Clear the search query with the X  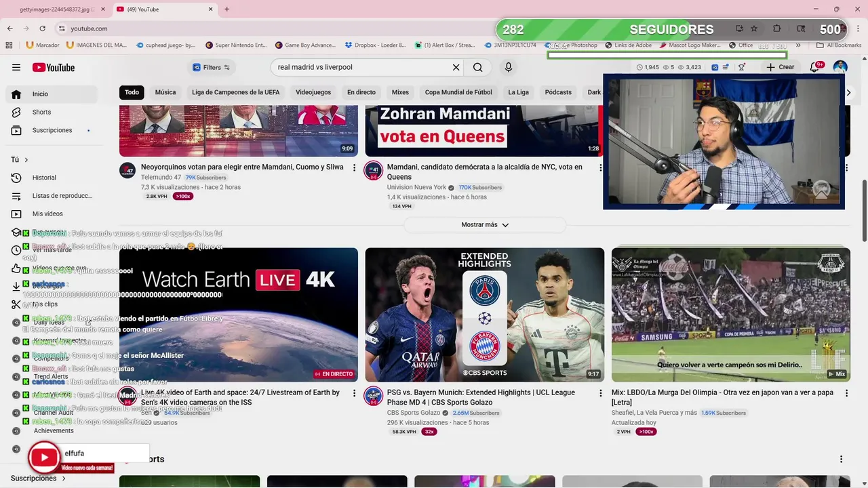pyautogui.click(x=456, y=67)
